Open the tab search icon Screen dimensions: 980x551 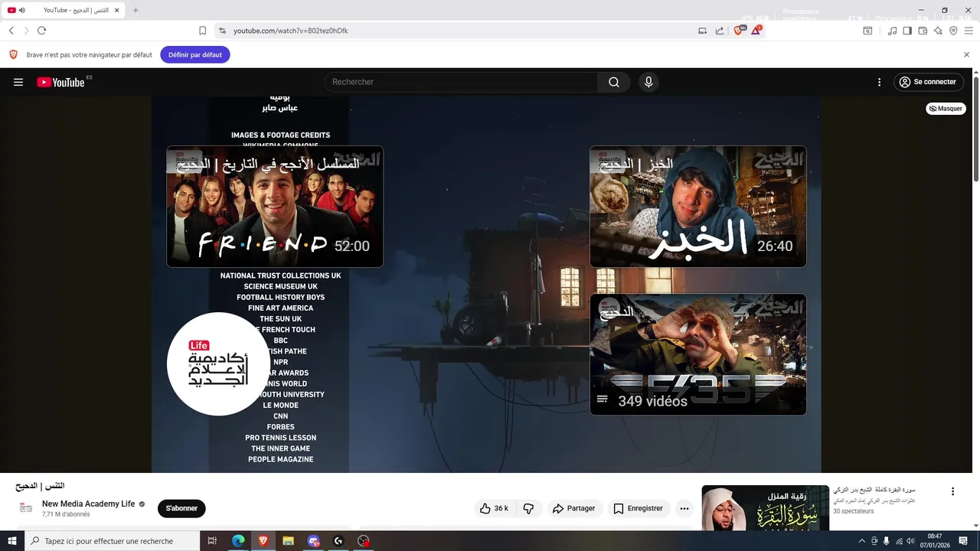[867, 31]
